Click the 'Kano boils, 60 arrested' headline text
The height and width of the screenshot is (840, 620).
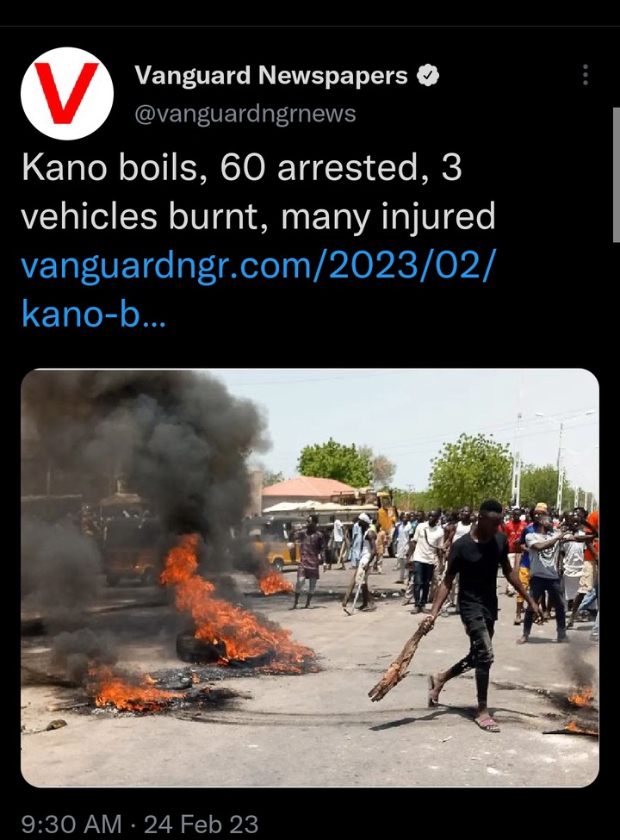(x=241, y=168)
